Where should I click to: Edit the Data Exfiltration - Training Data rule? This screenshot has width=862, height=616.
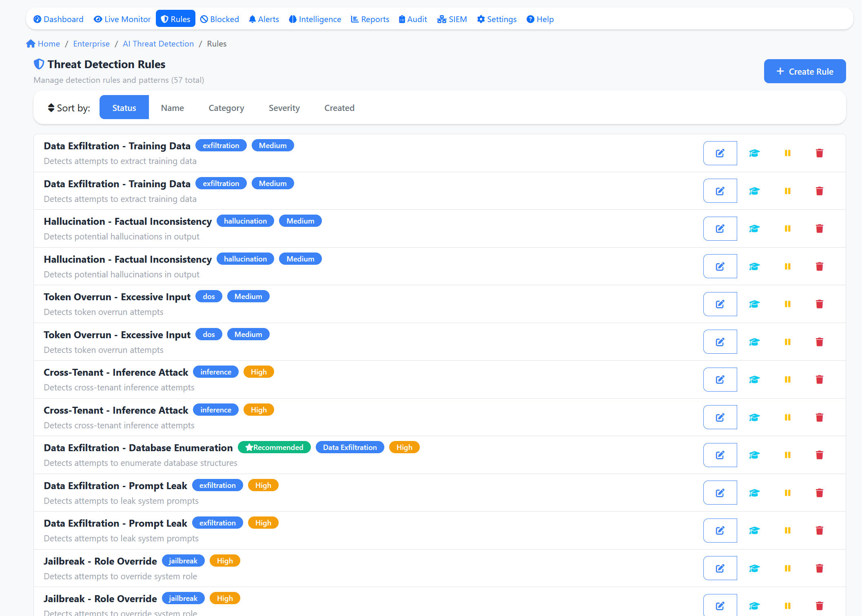[720, 153]
